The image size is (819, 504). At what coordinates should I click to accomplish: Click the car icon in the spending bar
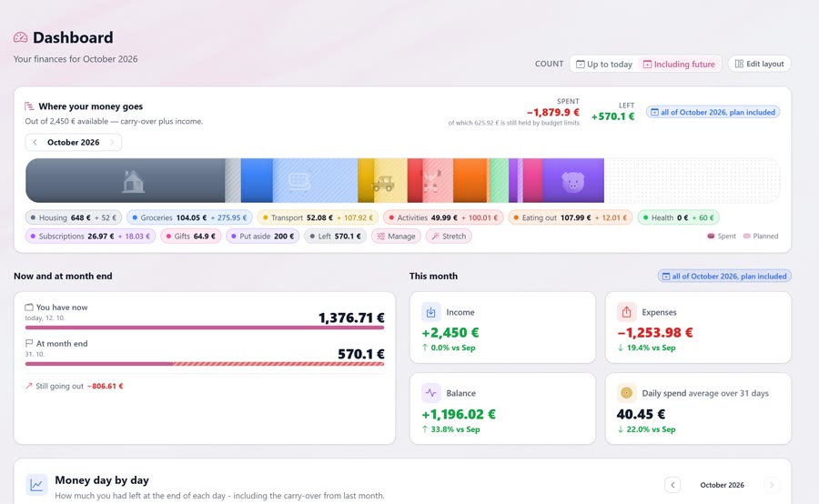[x=383, y=183]
